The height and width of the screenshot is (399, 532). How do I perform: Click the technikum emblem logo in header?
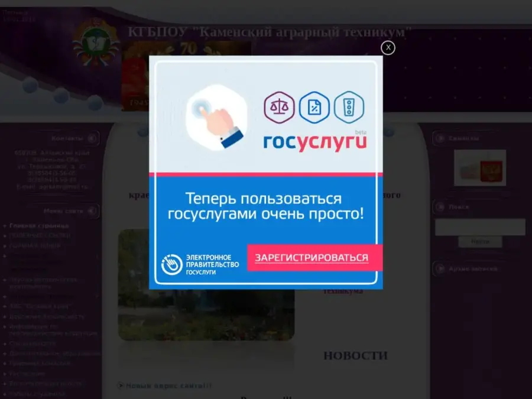pyautogui.click(x=96, y=44)
